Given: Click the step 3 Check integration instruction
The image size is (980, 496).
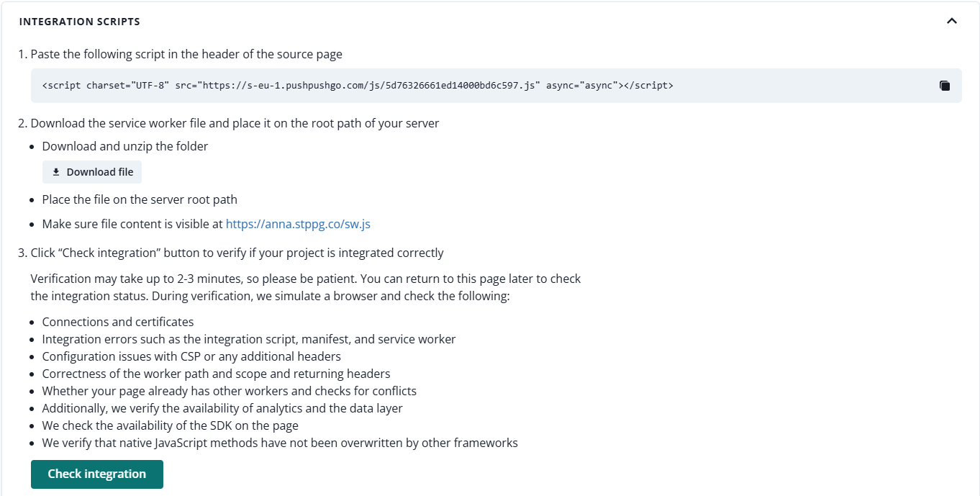Looking at the screenshot, I should pyautogui.click(x=237, y=253).
